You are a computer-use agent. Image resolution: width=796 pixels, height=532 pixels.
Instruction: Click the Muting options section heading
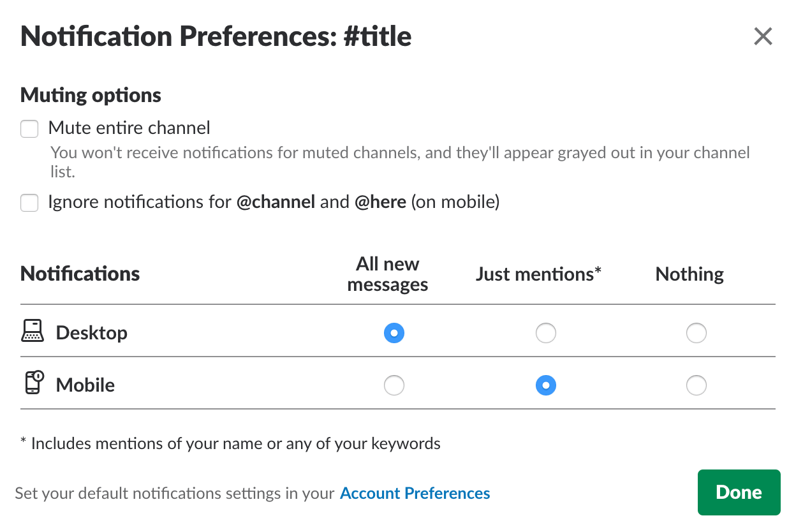coord(91,95)
